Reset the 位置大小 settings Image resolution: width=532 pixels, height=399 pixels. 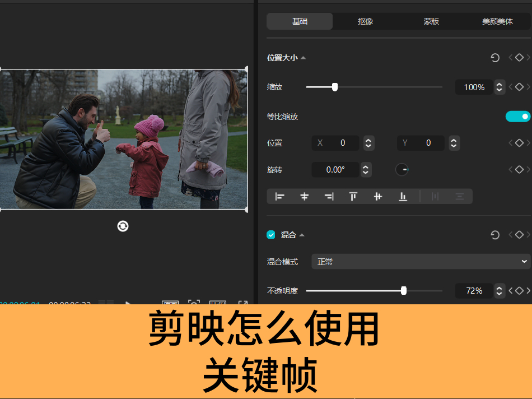tap(495, 58)
